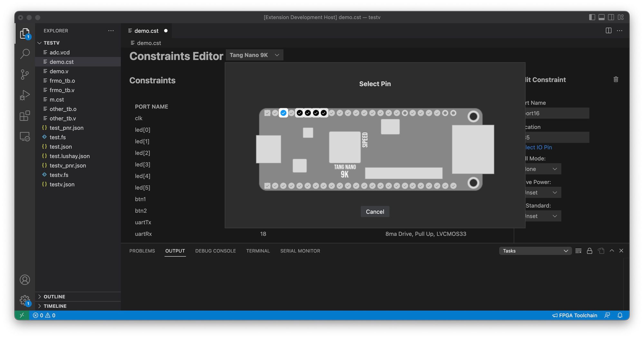Open the Manage gear menu
Screen dimensions: 644x338
pos(25,300)
